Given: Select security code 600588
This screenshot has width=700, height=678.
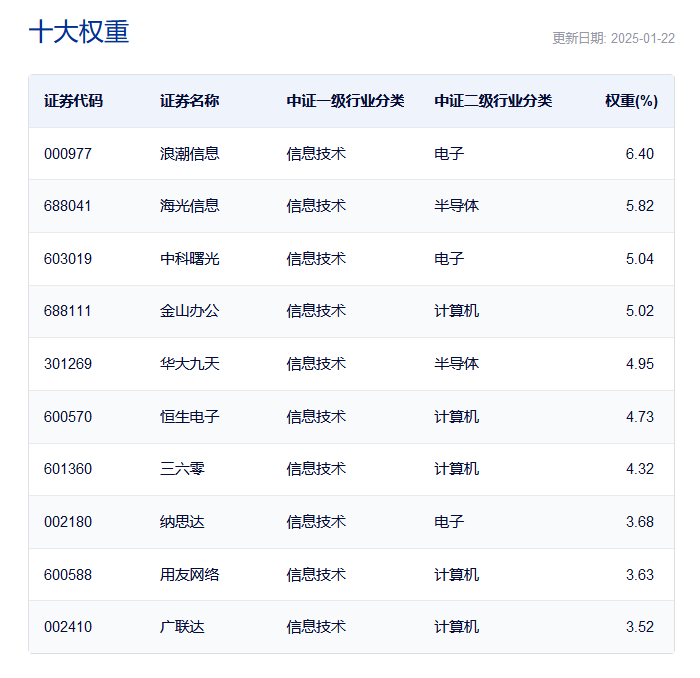Looking at the screenshot, I should 68,575.
